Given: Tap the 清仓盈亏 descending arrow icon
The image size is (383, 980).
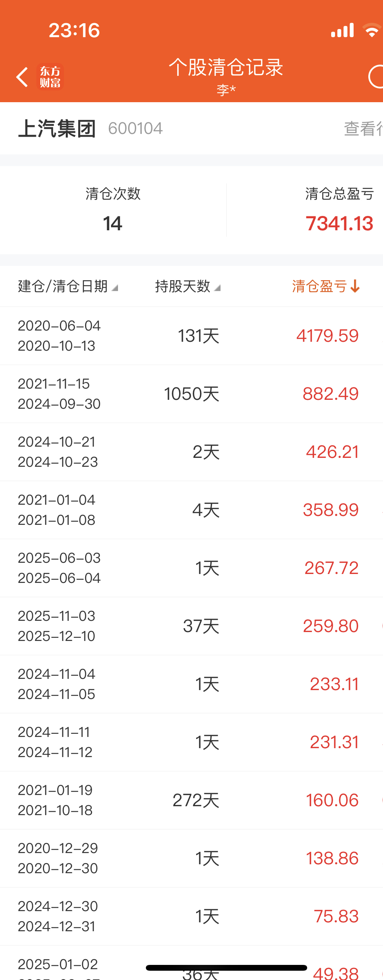Looking at the screenshot, I should pos(355,286).
